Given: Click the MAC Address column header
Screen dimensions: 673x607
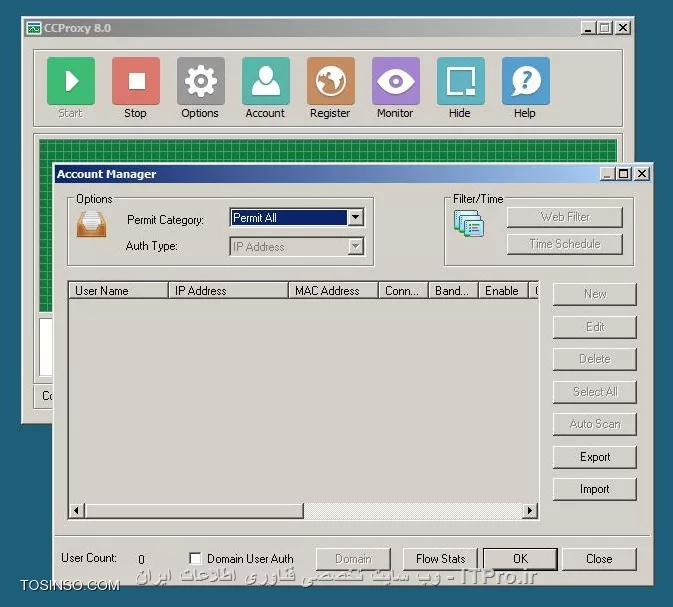Looking at the screenshot, I should coord(333,291).
